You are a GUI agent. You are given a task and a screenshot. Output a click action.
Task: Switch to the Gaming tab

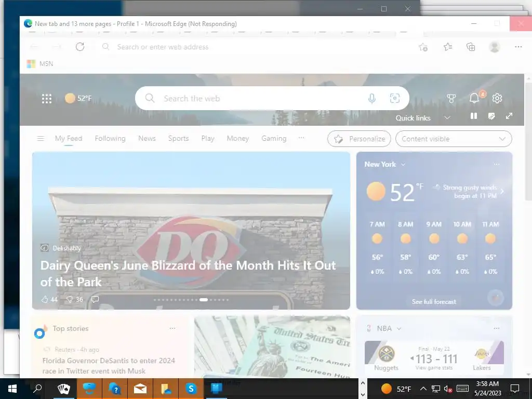(274, 138)
